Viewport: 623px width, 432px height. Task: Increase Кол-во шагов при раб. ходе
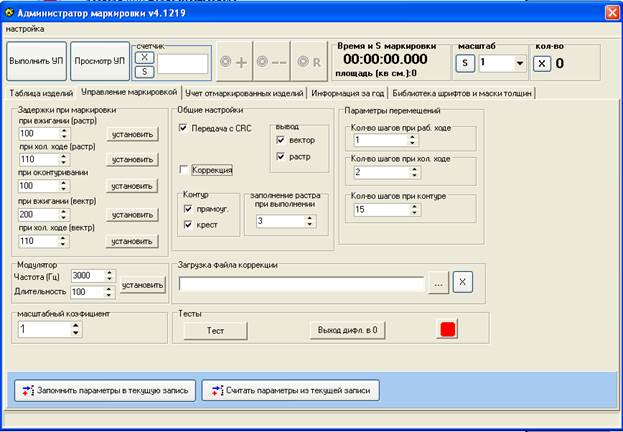coord(412,136)
